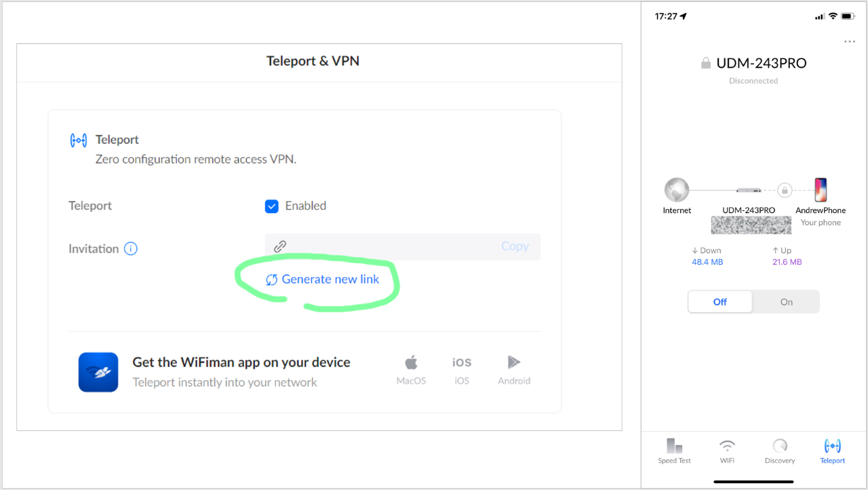Open the Speed Test tab
This screenshot has height=490, width=868.
[674, 451]
